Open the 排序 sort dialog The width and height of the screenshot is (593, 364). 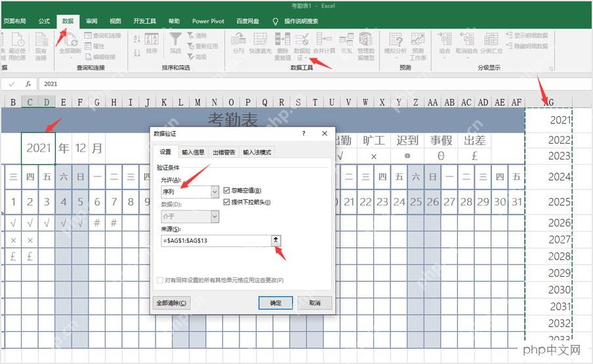click(152, 44)
